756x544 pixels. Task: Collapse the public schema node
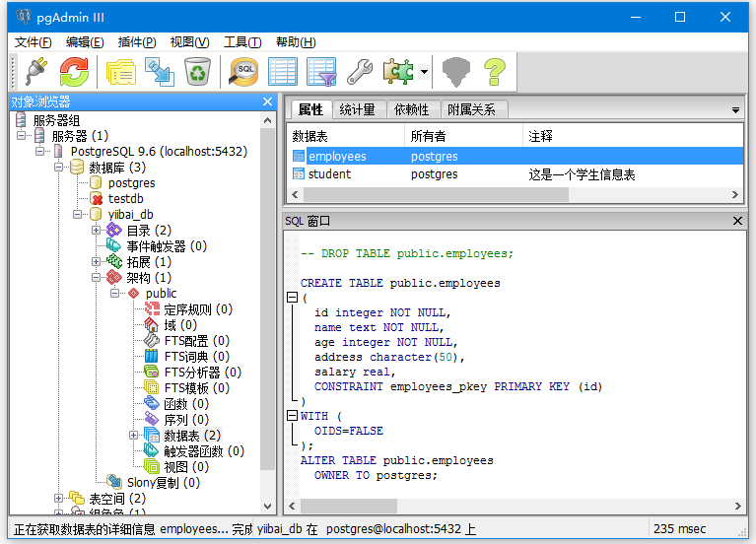(x=115, y=293)
